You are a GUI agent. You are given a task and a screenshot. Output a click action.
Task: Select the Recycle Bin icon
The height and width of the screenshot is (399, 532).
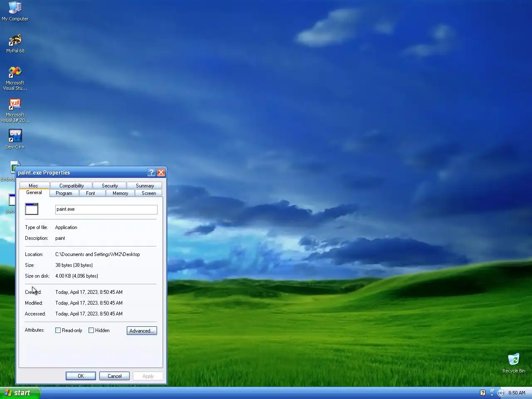(x=514, y=363)
